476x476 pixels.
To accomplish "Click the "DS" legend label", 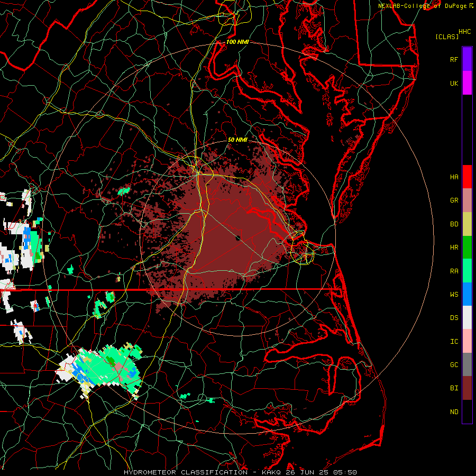I will pyautogui.click(x=454, y=318).
